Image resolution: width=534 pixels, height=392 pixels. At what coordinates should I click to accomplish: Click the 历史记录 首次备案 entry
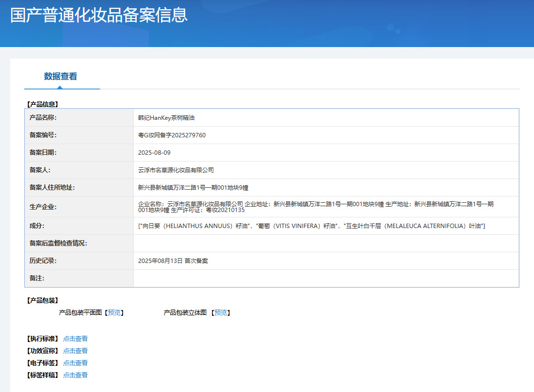pos(173,261)
